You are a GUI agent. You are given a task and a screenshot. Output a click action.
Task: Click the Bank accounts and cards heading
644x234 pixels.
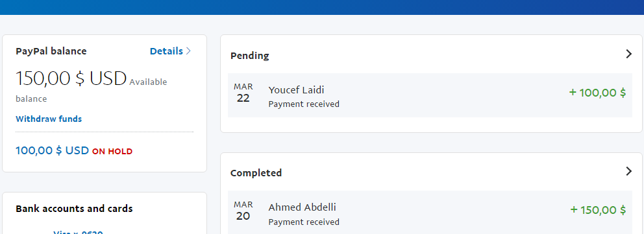pyautogui.click(x=74, y=209)
